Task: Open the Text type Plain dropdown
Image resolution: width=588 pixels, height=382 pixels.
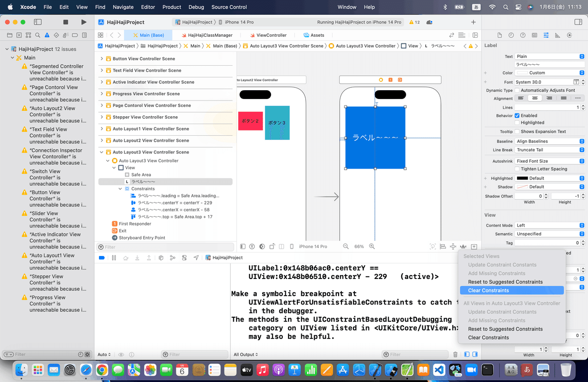Action: pos(549,56)
